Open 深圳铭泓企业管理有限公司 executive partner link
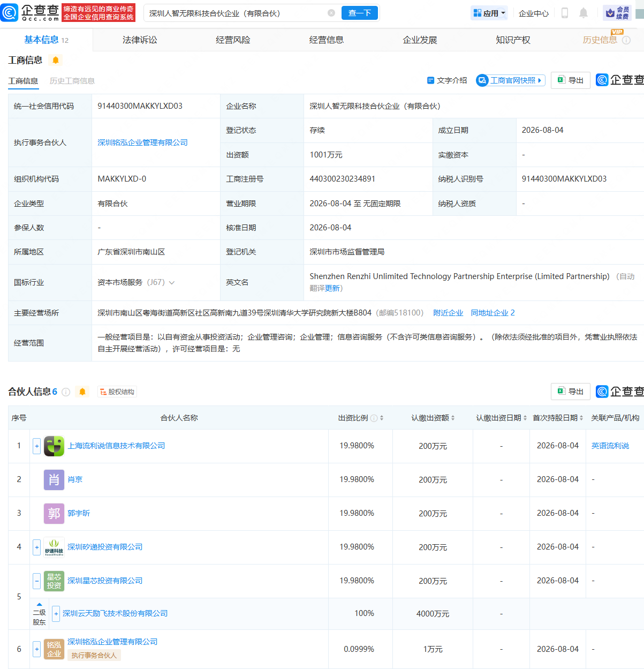This screenshot has height=669, width=644. click(142, 142)
